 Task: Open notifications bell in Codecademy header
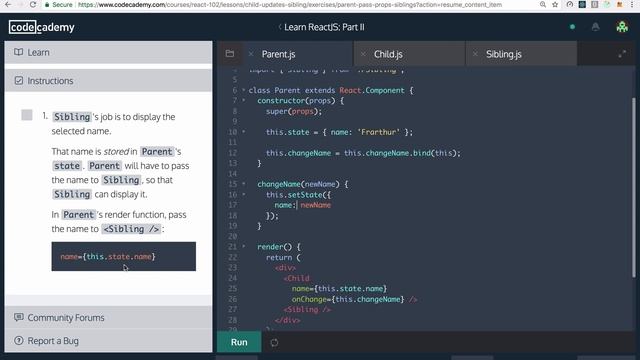[596, 27]
